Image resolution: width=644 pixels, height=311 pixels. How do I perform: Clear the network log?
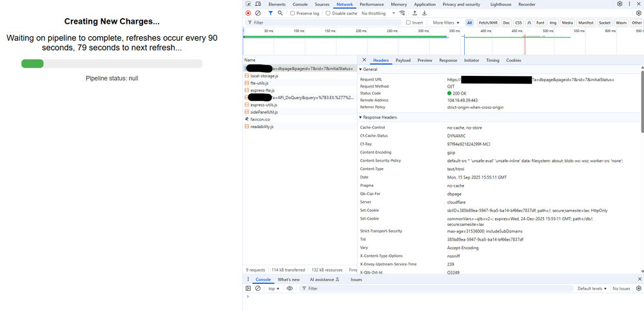point(258,13)
